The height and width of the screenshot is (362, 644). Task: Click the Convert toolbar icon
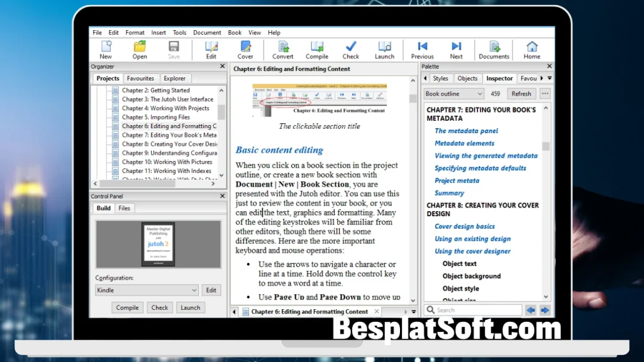[283, 50]
